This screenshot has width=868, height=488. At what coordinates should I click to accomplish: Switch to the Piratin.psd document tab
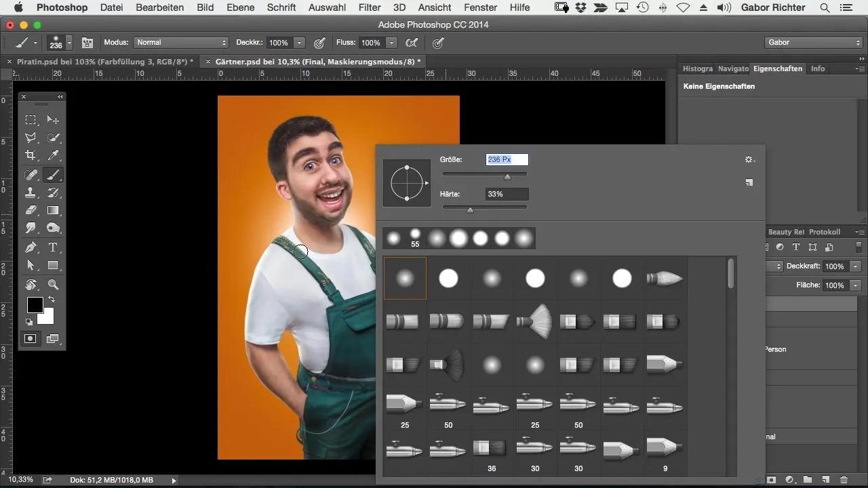coord(106,61)
